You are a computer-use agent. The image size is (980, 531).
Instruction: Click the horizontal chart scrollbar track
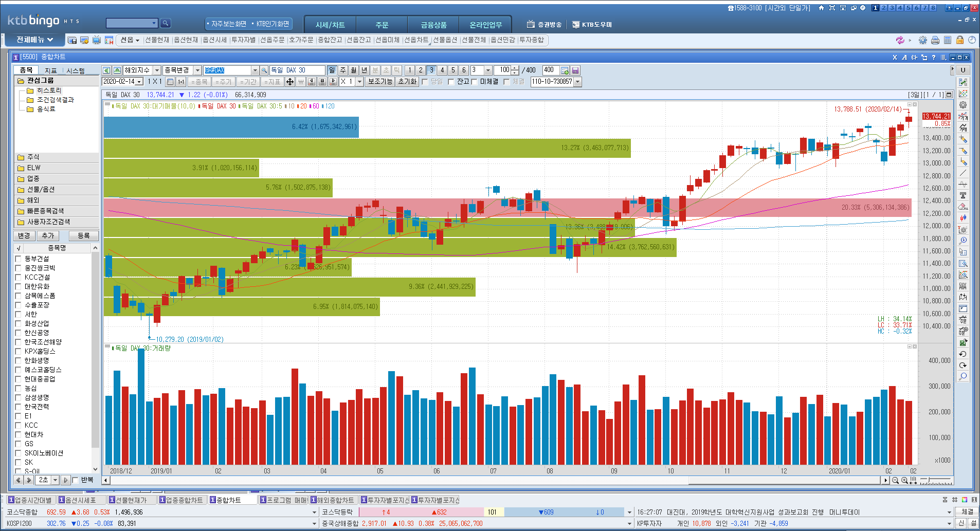coord(398,480)
